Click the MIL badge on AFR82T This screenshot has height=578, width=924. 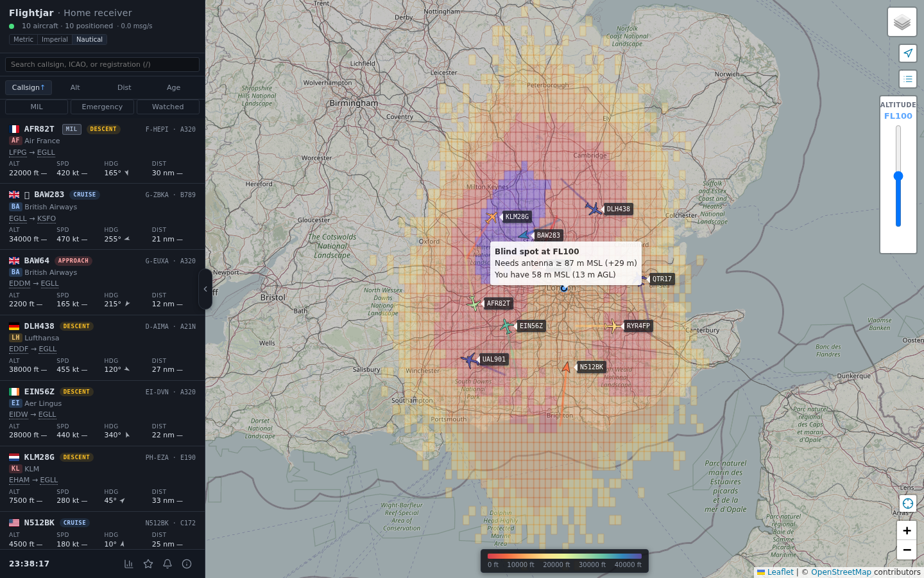tap(71, 129)
